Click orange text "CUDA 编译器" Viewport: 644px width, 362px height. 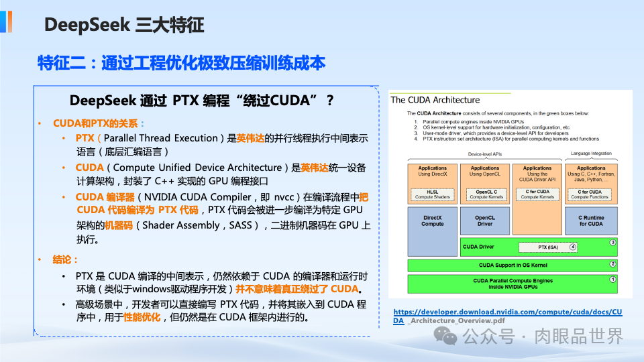105,197
